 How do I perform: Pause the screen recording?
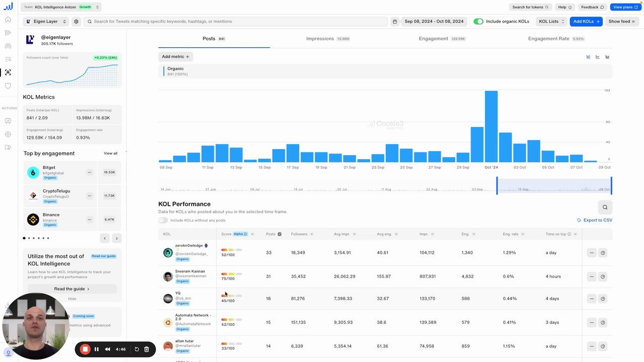point(97,349)
